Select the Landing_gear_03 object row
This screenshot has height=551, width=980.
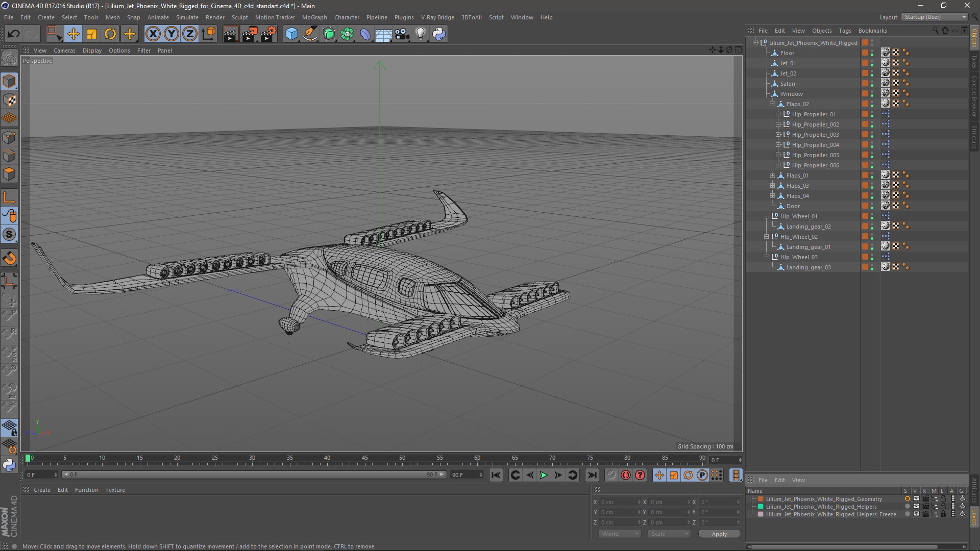pos(808,267)
